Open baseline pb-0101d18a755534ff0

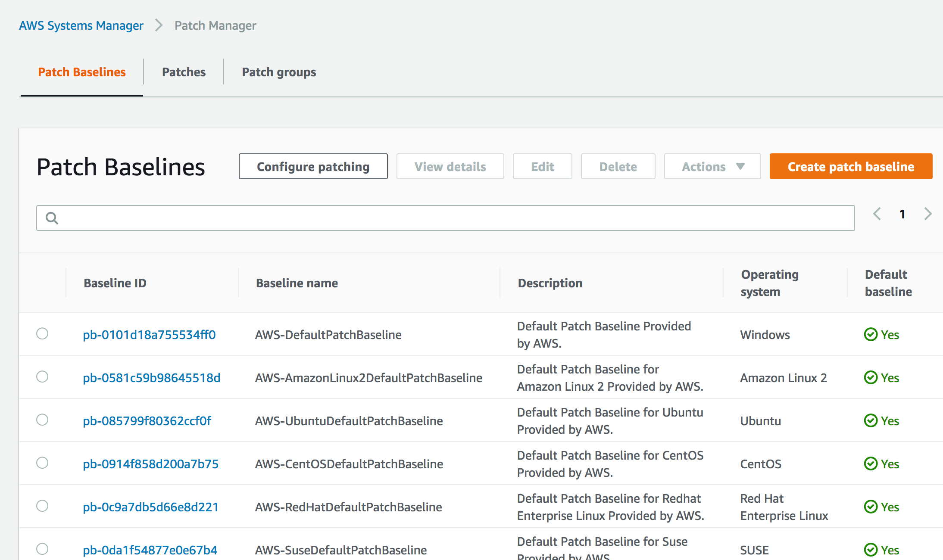(x=149, y=335)
